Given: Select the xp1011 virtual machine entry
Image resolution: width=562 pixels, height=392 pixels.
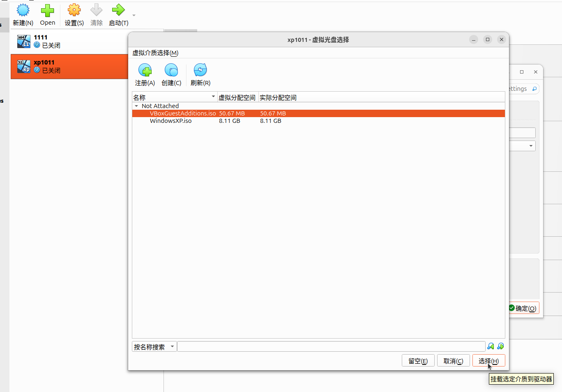Looking at the screenshot, I should (x=69, y=67).
